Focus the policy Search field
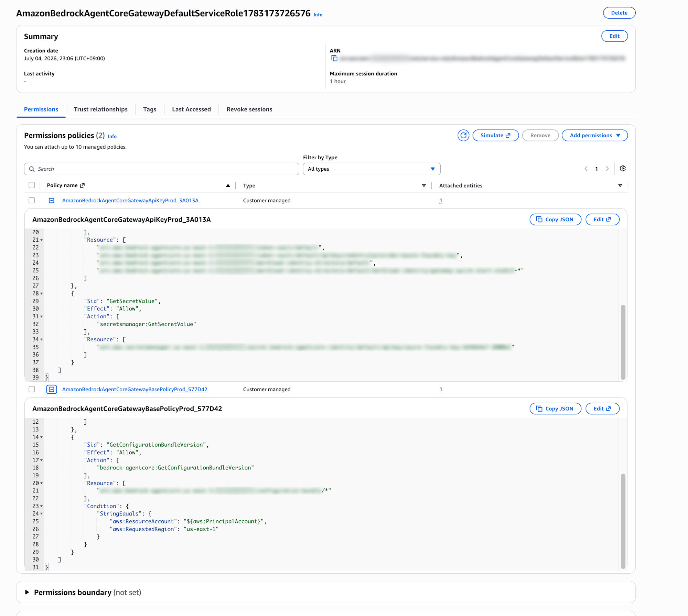 point(161,169)
